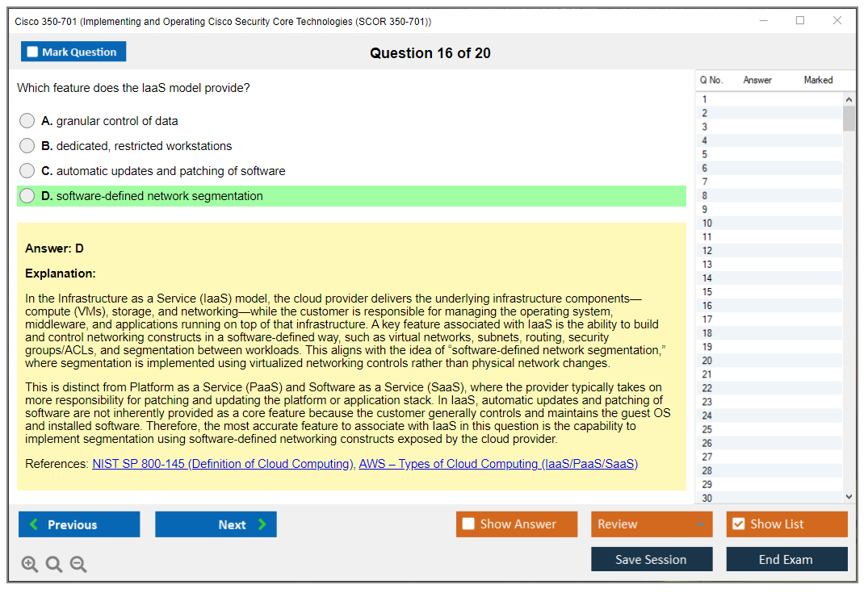Viewport: 868px width, 593px height.
Task: Toggle the Mark Question checkbox
Action: (x=33, y=52)
